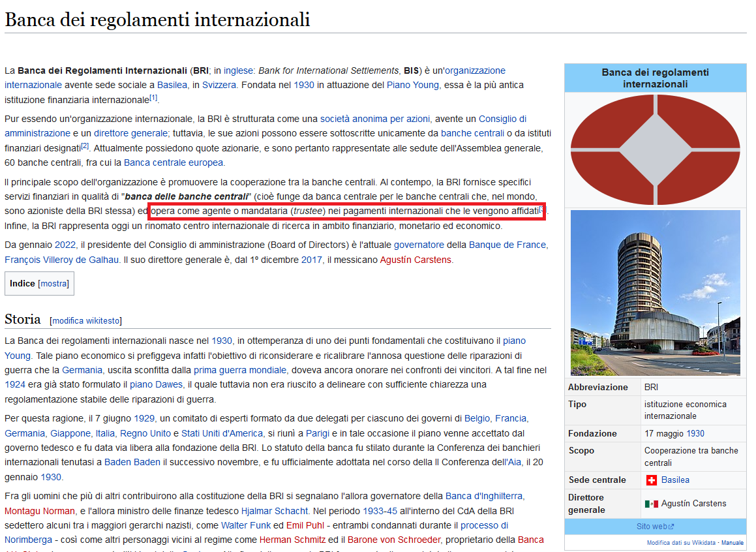This screenshot has width=756, height=552.
Task: Follow the 'piano Dawes' link
Action: point(156,385)
